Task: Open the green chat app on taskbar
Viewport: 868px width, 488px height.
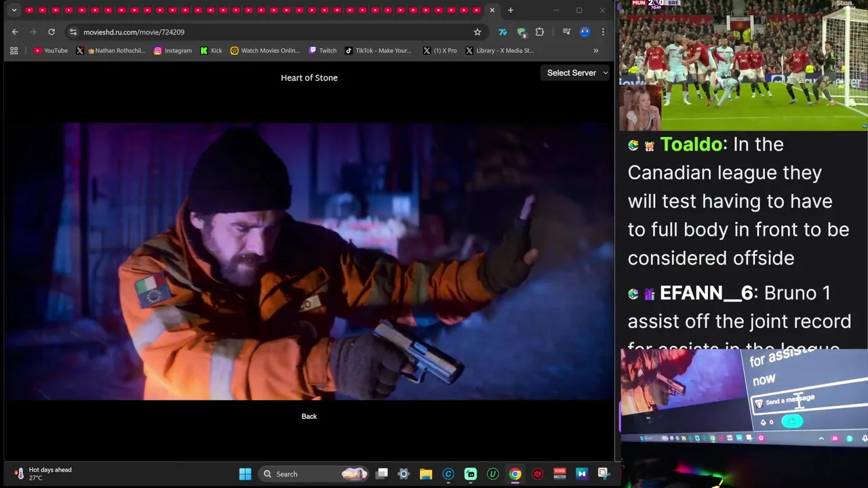Action: 471,474
